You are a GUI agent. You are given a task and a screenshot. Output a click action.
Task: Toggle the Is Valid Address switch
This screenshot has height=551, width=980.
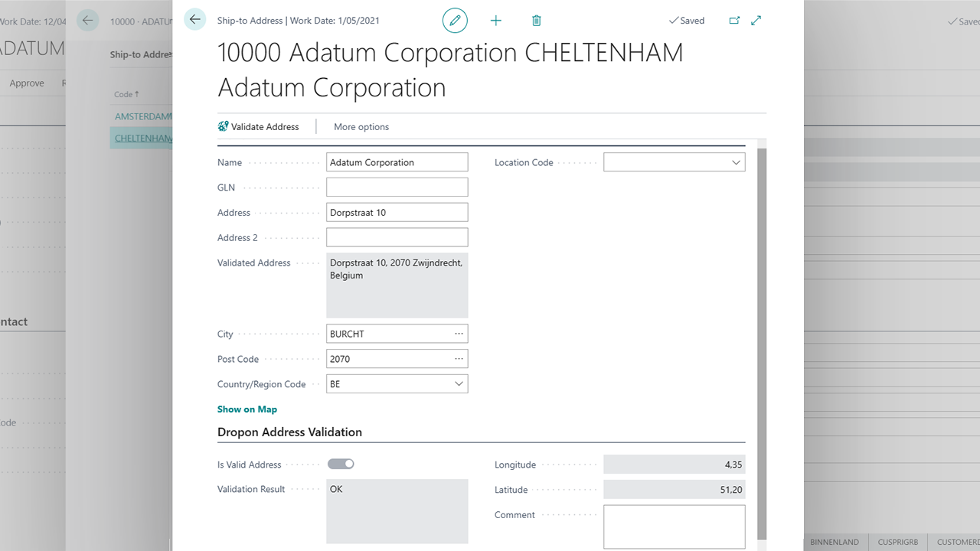pyautogui.click(x=341, y=464)
